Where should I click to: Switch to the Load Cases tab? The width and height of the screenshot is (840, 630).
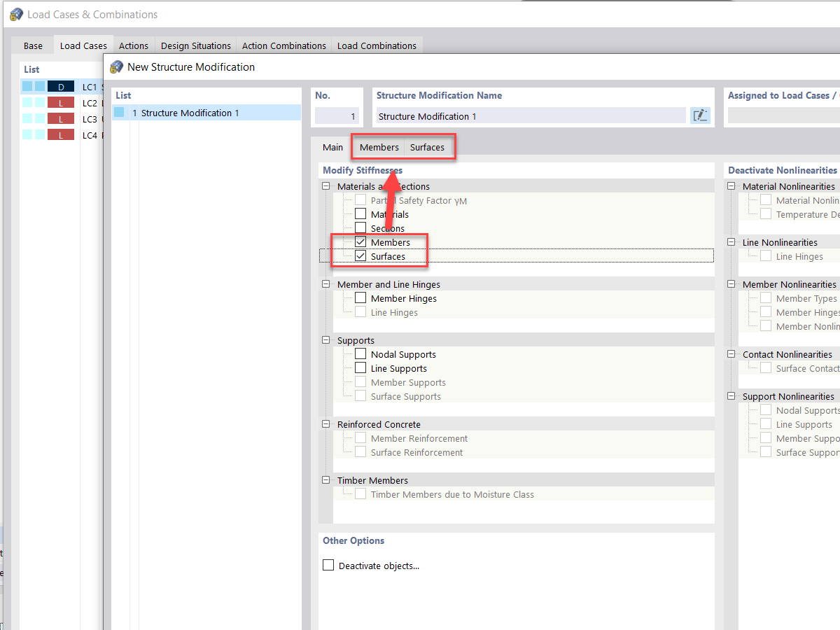pos(83,45)
